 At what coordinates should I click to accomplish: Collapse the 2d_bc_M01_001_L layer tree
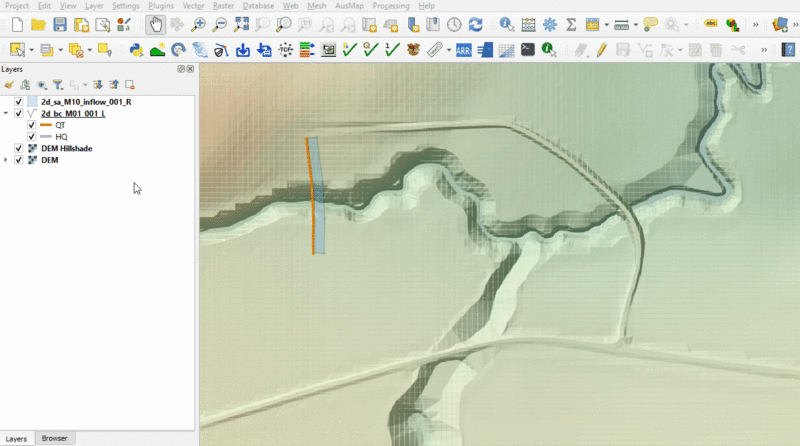click(x=6, y=114)
